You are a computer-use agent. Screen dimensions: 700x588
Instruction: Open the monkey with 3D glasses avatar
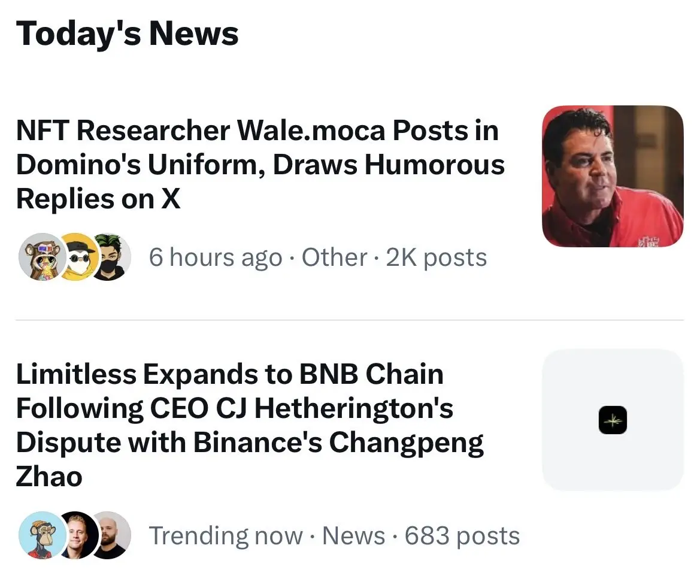[x=42, y=257]
